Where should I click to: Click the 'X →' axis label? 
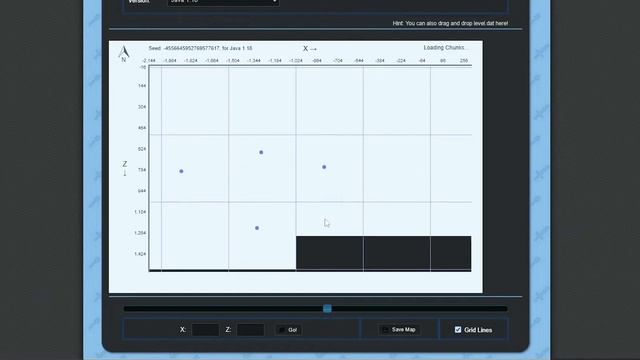click(x=310, y=49)
